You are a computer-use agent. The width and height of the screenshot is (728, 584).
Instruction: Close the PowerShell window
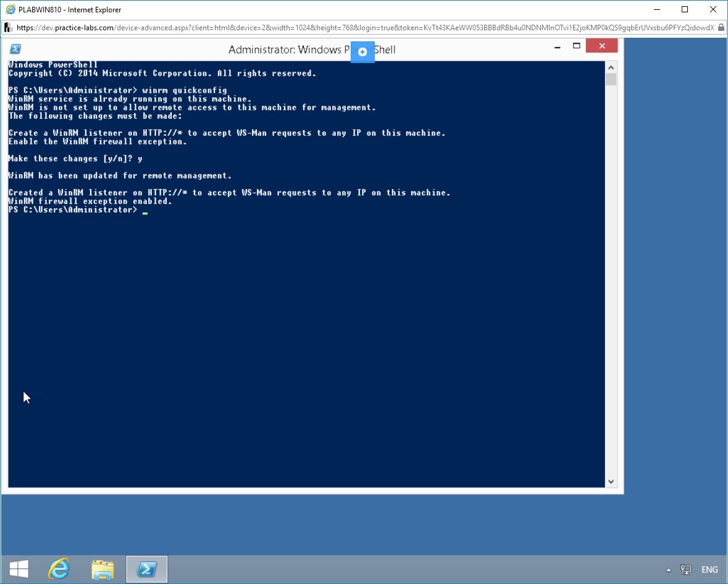click(x=601, y=46)
